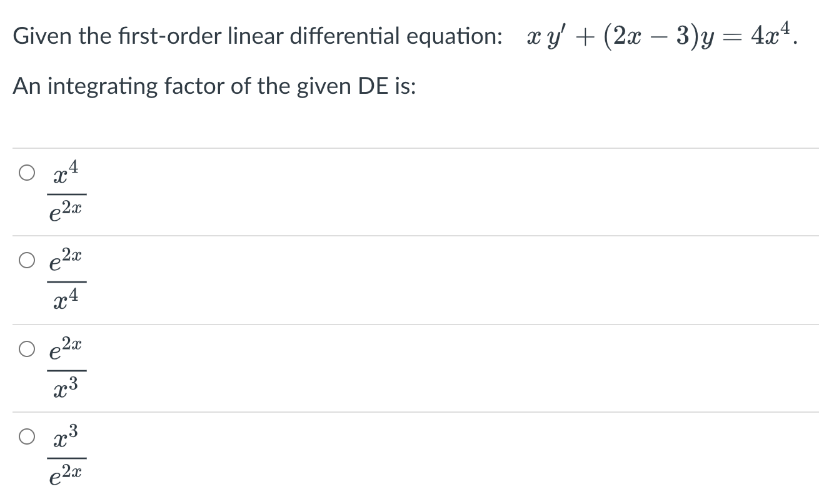Select the radio button for e²ˣ/x³
The image size is (819, 504).
point(26,350)
